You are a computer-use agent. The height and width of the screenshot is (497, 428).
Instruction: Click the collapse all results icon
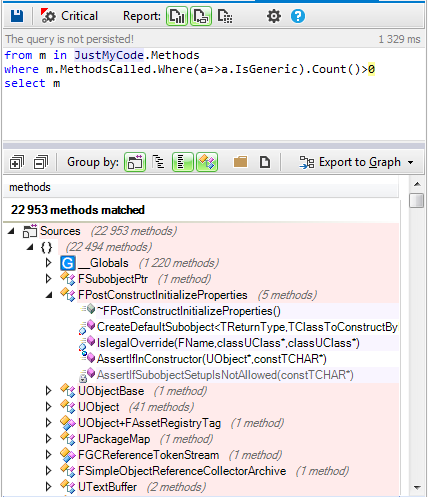(41, 162)
